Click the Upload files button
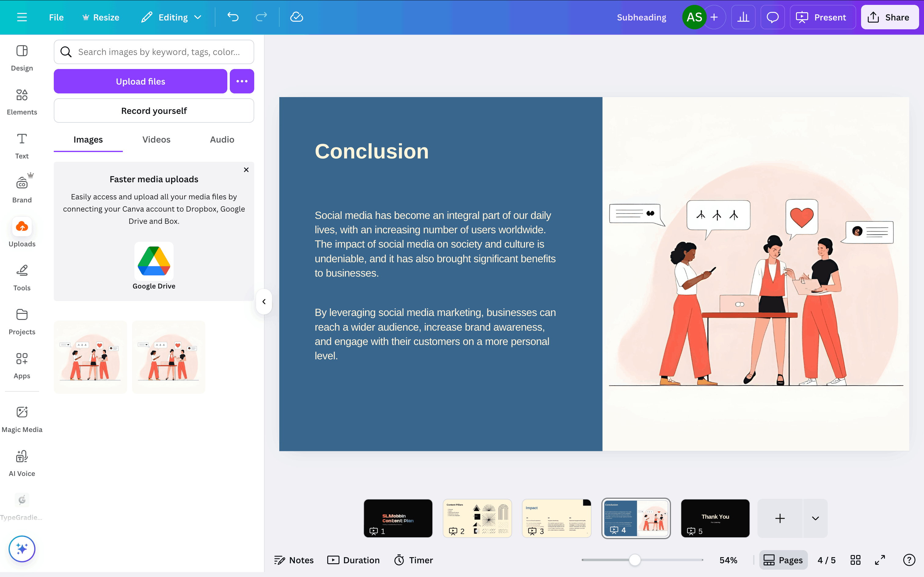924x577 pixels. click(140, 81)
